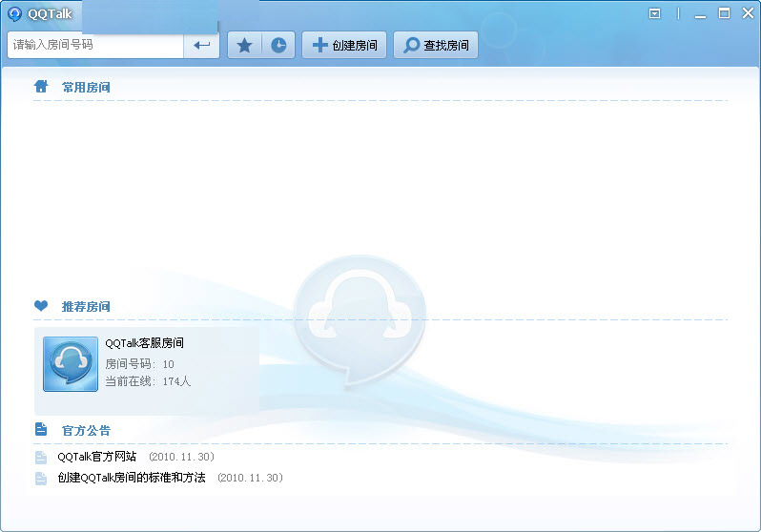Viewport: 761px width, 532px height.
Task: Click the heart icon beside 推荐房间
Action: tap(41, 306)
